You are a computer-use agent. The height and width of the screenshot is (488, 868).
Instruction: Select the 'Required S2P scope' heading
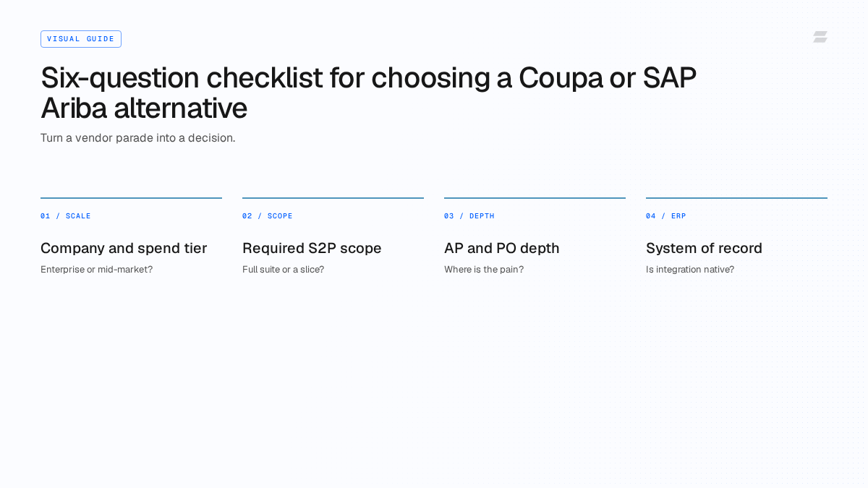(x=312, y=248)
